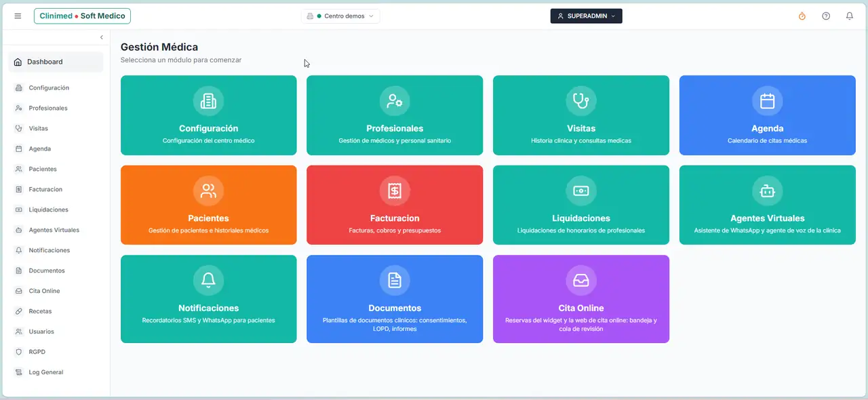Screen dimensions: 868x400
Task: Open Log General in the sidebar
Action: pyautogui.click(x=56, y=372)
